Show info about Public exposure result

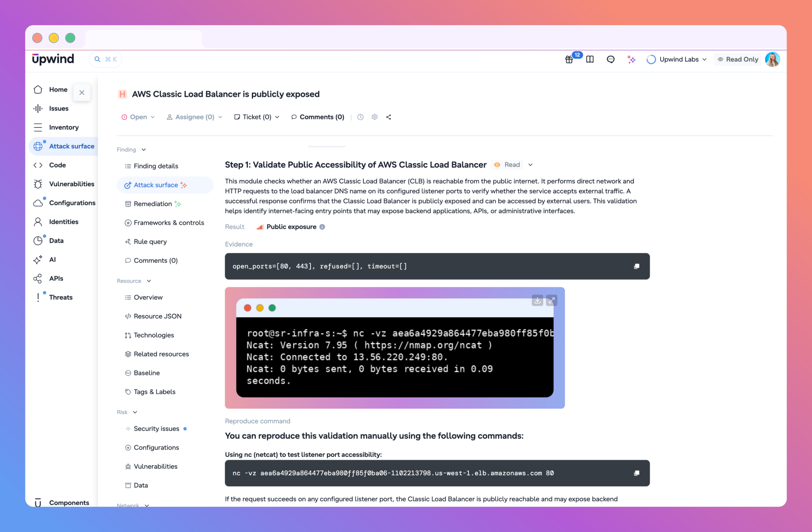(322, 227)
